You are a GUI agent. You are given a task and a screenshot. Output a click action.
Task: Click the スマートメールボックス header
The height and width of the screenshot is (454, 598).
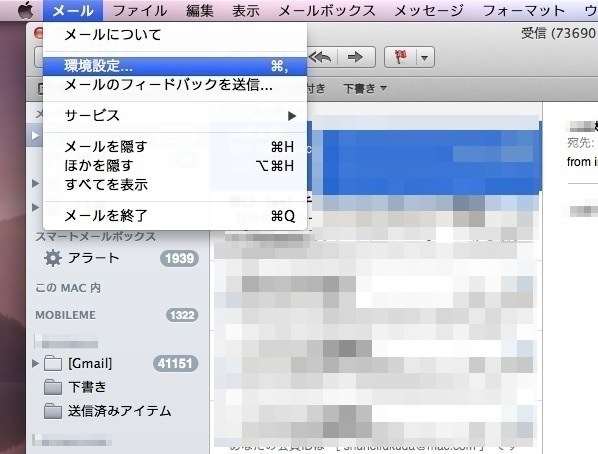tap(96, 236)
